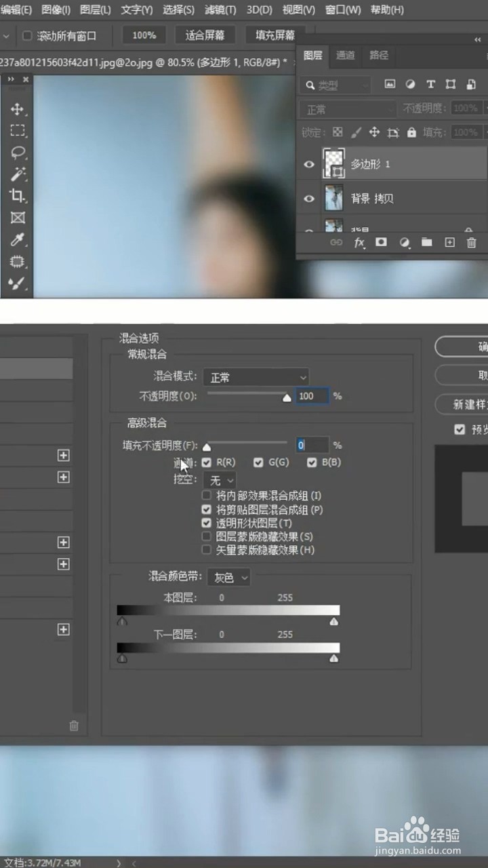
Task: Open the 文字(Y) menu
Action: [137, 10]
